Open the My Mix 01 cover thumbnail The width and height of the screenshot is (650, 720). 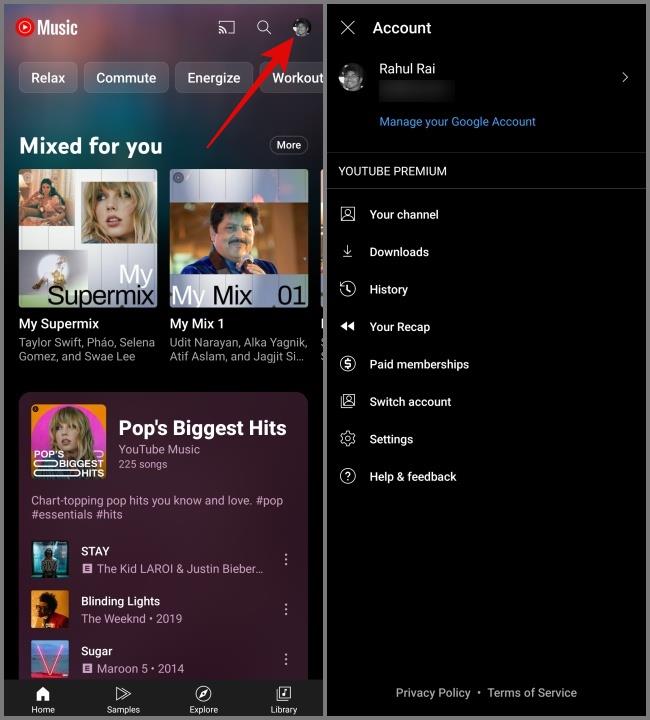(239, 238)
